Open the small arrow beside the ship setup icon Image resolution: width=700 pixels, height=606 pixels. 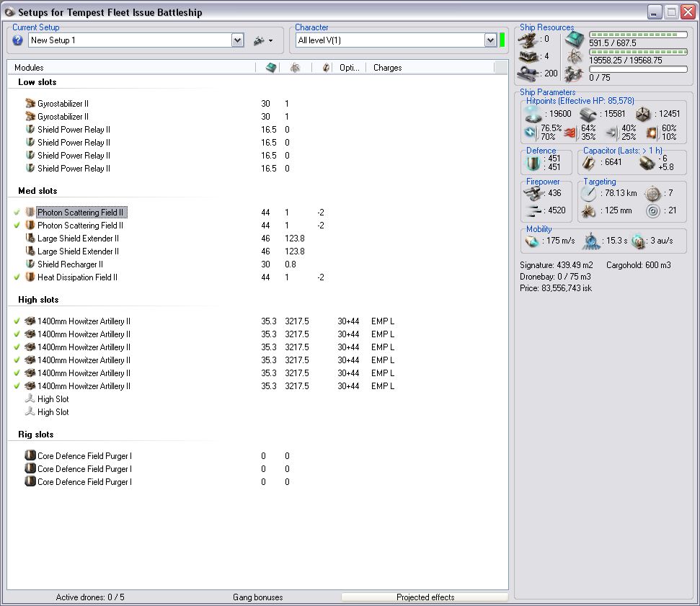coord(270,40)
